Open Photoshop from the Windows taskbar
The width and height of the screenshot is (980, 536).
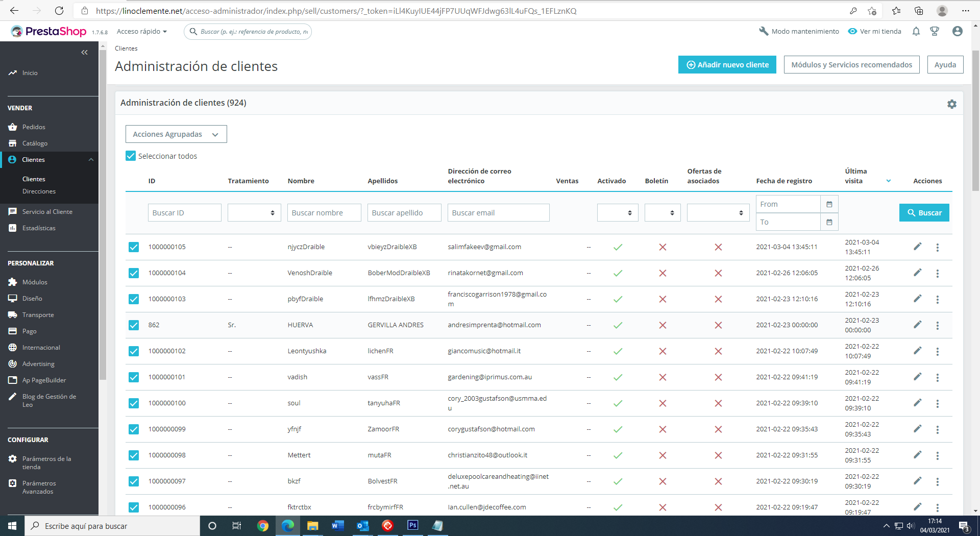(x=412, y=525)
